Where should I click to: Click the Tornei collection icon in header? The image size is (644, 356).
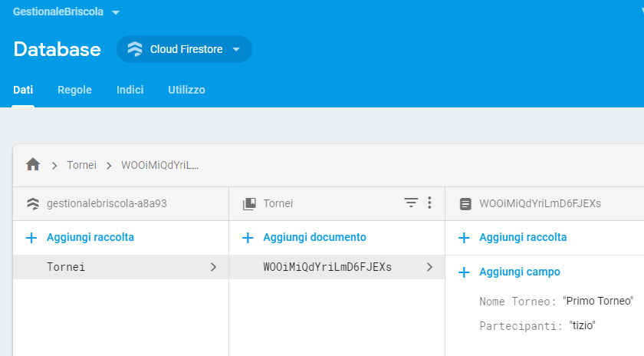(248, 204)
